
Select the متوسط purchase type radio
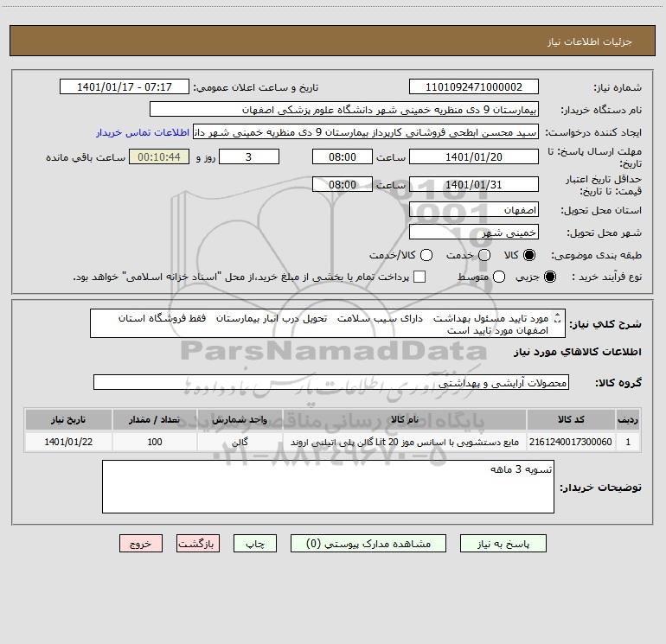click(x=499, y=277)
